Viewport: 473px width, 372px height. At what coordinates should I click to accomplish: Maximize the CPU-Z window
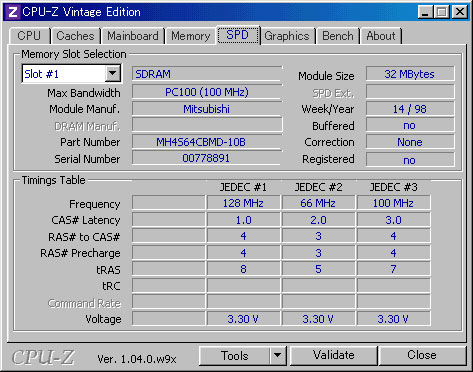(x=442, y=12)
